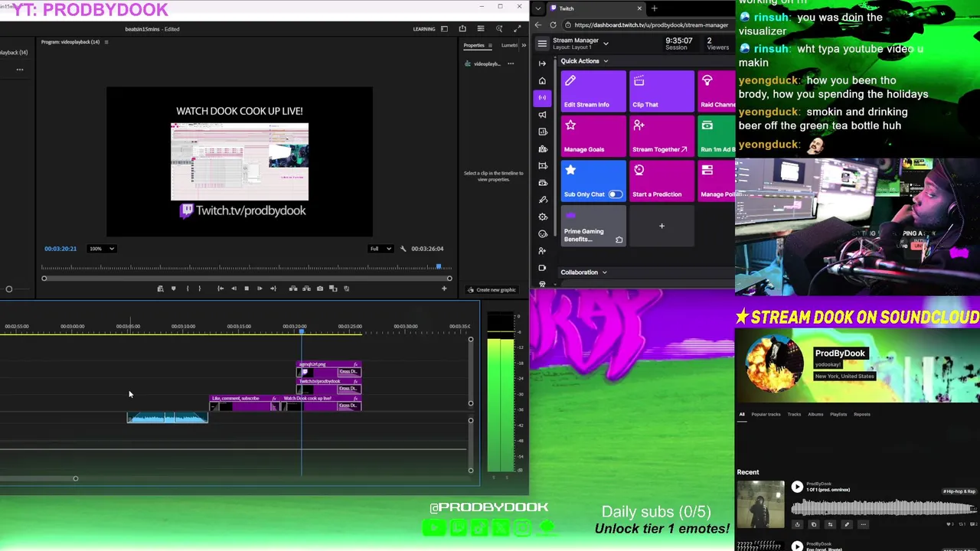The image size is (980, 551).
Task: Open Manage Goals quick action
Action: pos(593,135)
